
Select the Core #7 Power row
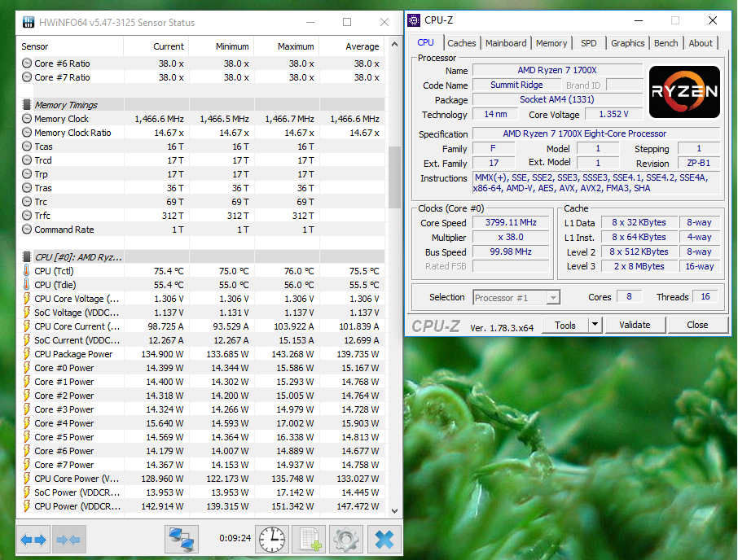(x=201, y=465)
